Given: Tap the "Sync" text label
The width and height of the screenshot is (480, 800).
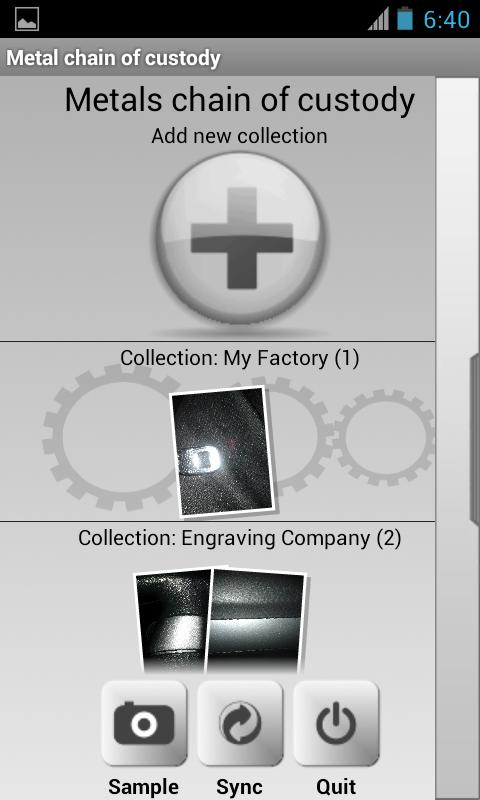Looking at the screenshot, I should click(239, 787).
